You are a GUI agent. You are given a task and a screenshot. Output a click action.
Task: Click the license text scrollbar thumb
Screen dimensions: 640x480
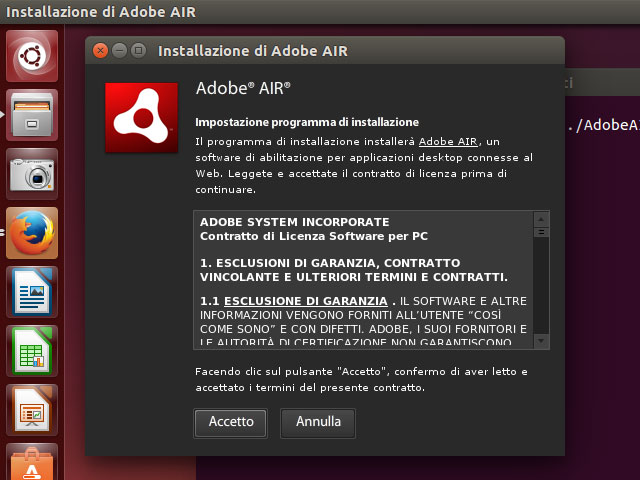(x=541, y=232)
